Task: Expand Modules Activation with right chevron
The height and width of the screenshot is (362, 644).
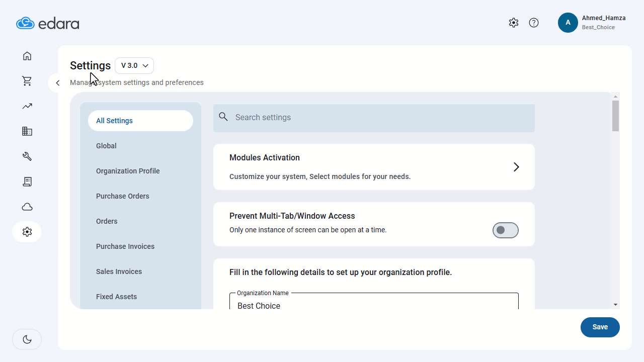Action: [x=516, y=167]
